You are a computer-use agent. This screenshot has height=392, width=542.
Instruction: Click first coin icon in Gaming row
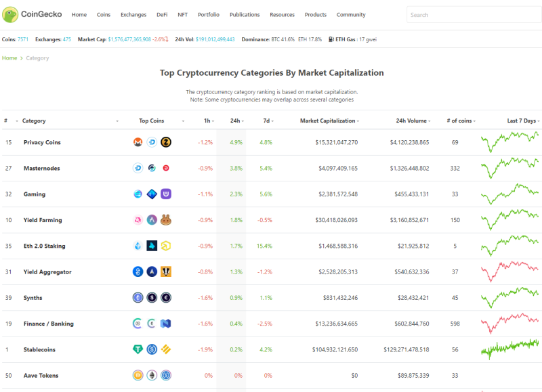coord(138,194)
